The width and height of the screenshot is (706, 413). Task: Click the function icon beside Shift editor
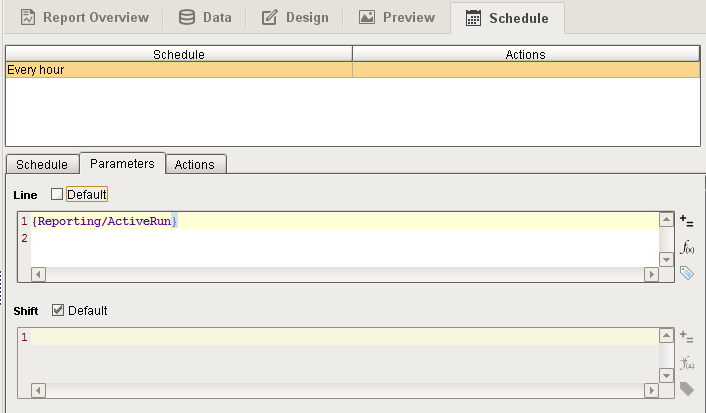click(x=686, y=363)
